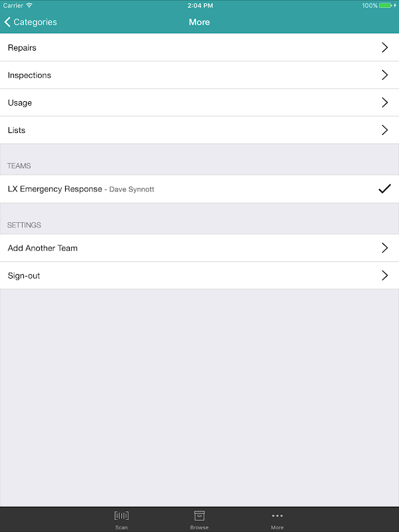Open the Lists row chevron
This screenshot has width=399, height=532.
[384, 130]
